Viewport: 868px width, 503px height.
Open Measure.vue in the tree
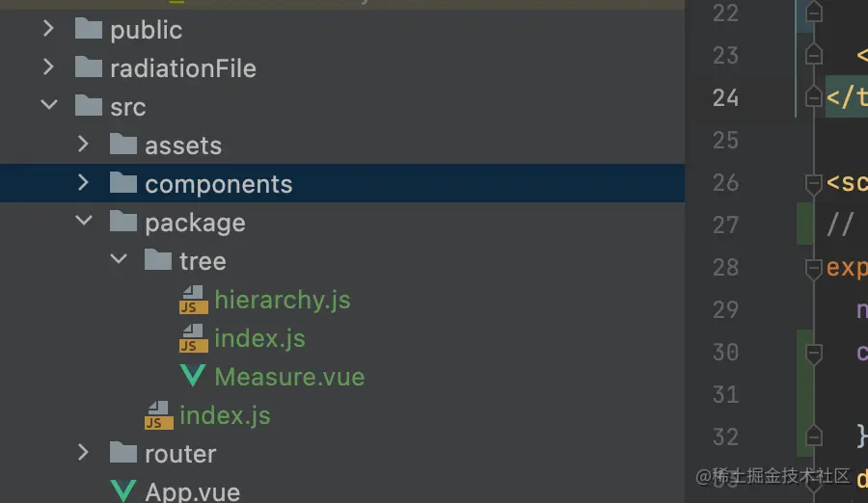[289, 377]
